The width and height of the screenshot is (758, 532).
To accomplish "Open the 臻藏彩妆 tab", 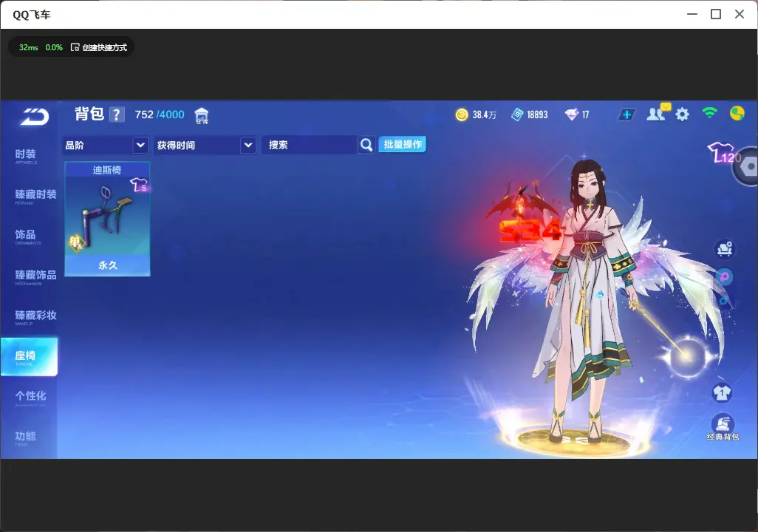I will point(35,316).
